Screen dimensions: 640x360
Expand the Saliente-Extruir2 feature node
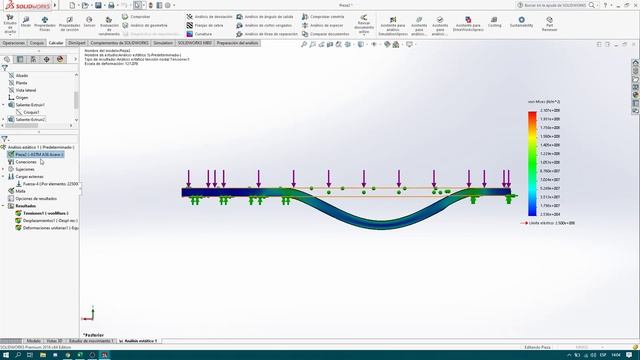tap(4, 120)
